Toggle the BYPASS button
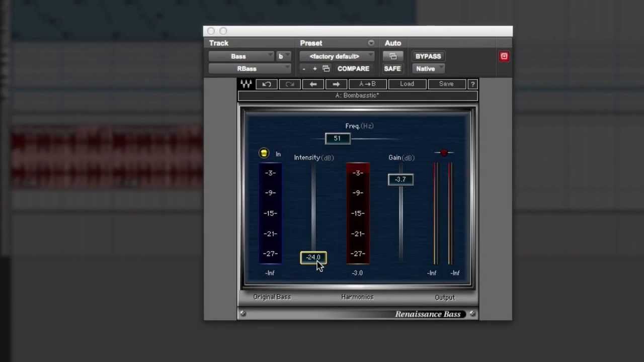The image size is (644, 362). pyautogui.click(x=428, y=56)
